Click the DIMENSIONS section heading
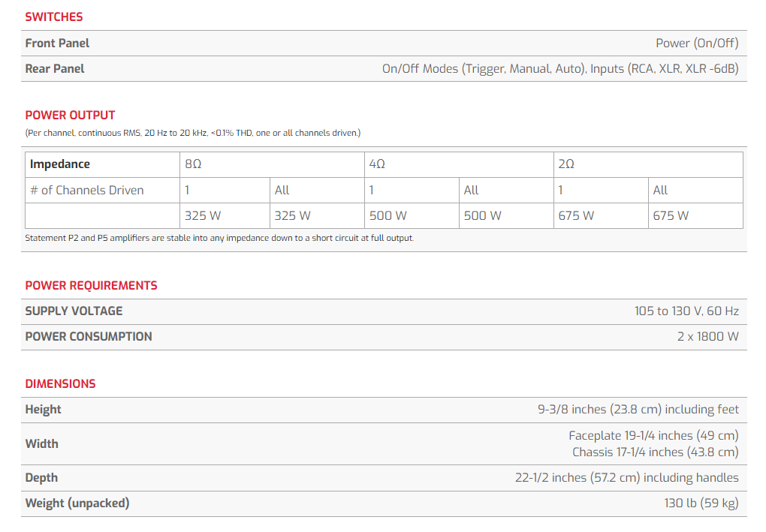 (60, 383)
